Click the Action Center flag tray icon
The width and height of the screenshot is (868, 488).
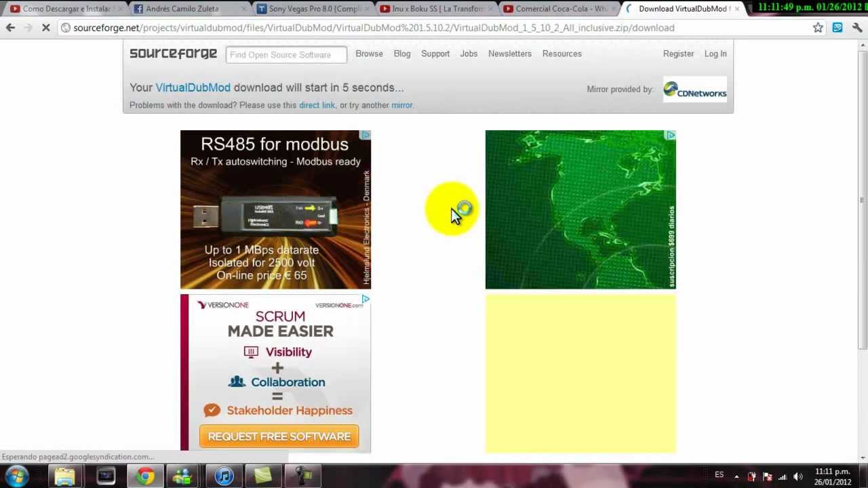click(x=767, y=476)
